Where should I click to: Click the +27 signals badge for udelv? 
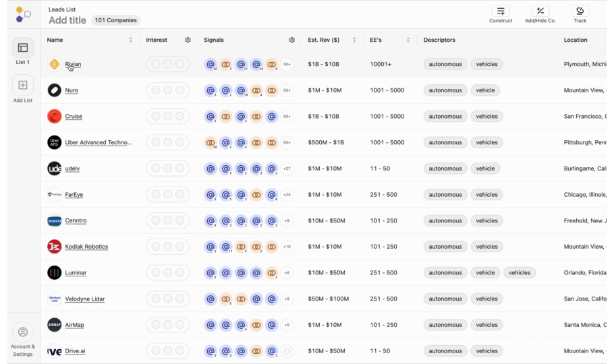[x=287, y=169]
